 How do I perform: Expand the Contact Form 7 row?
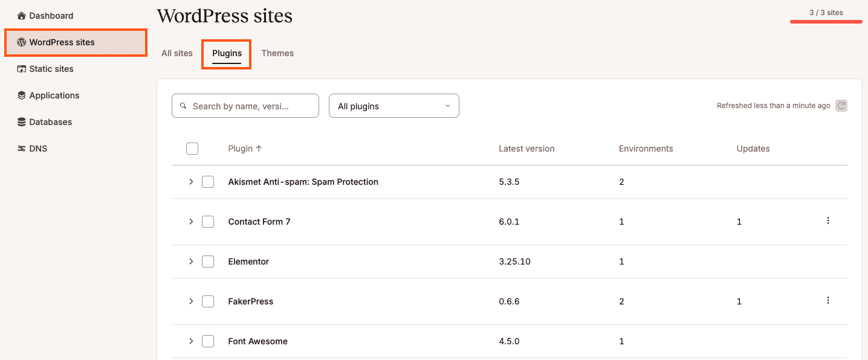pos(191,222)
